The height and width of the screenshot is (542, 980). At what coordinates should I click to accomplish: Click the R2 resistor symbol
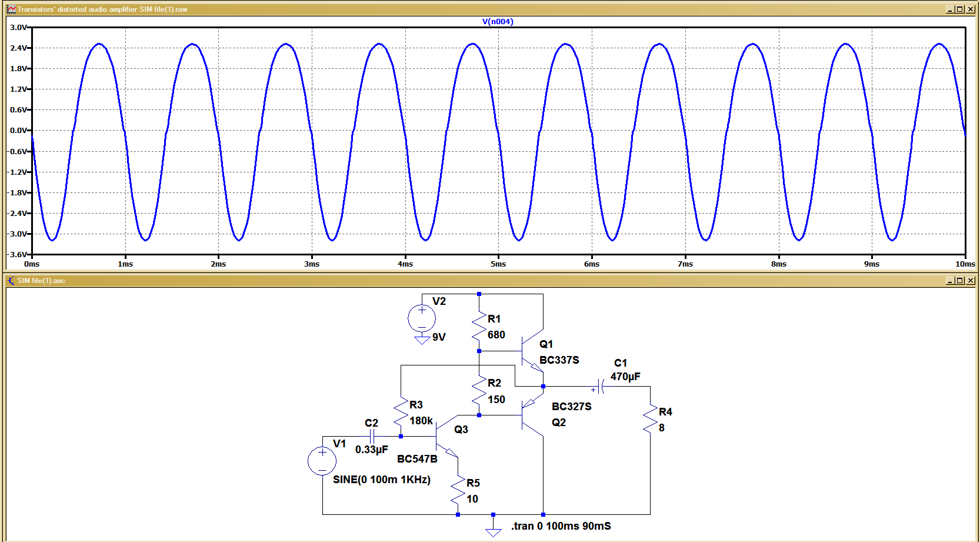(479, 391)
